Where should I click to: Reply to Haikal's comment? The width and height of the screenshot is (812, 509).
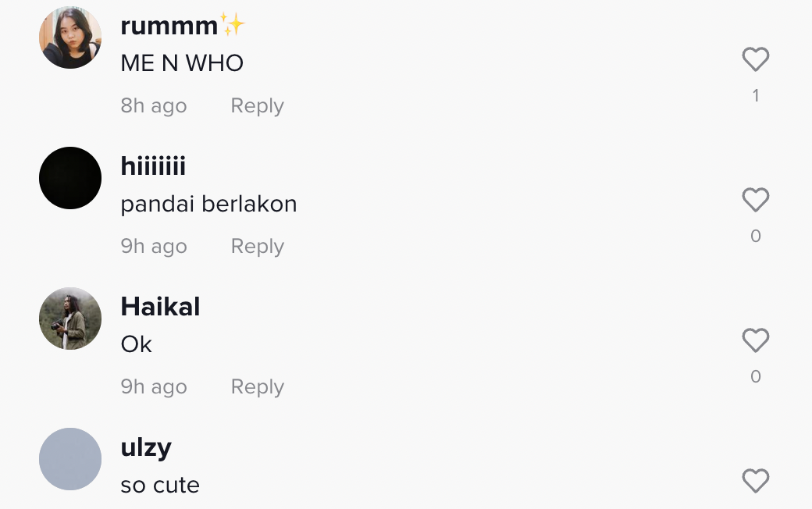point(257,387)
